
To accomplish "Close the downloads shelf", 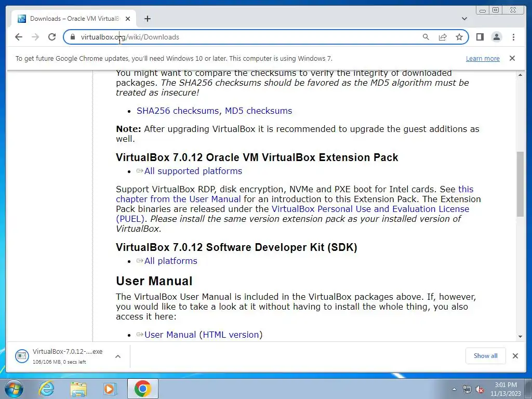I will pyautogui.click(x=515, y=355).
